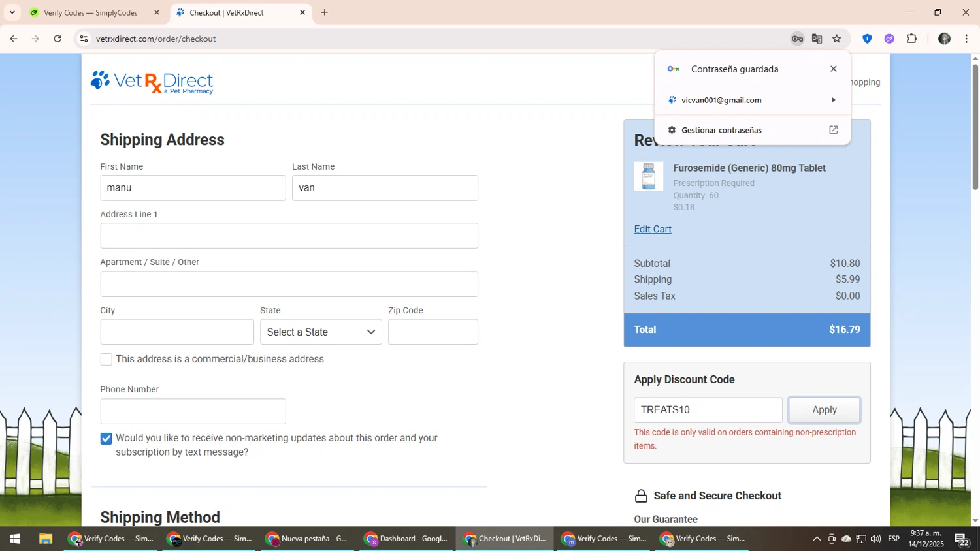The width and height of the screenshot is (980, 551).
Task: Bookmark this page with the star icon
Action: coord(837,39)
